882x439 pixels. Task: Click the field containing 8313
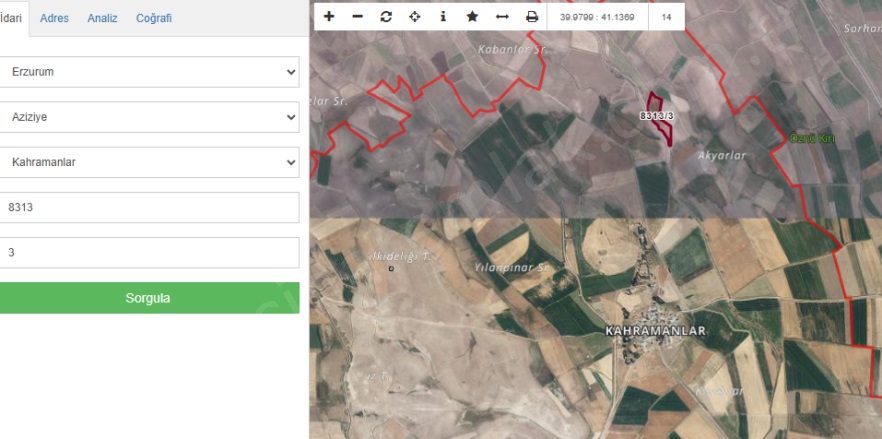tap(150, 207)
